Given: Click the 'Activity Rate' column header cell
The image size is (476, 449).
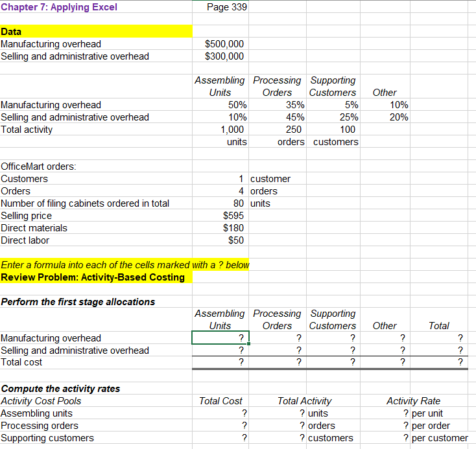Looking at the screenshot, I should click(x=414, y=401).
